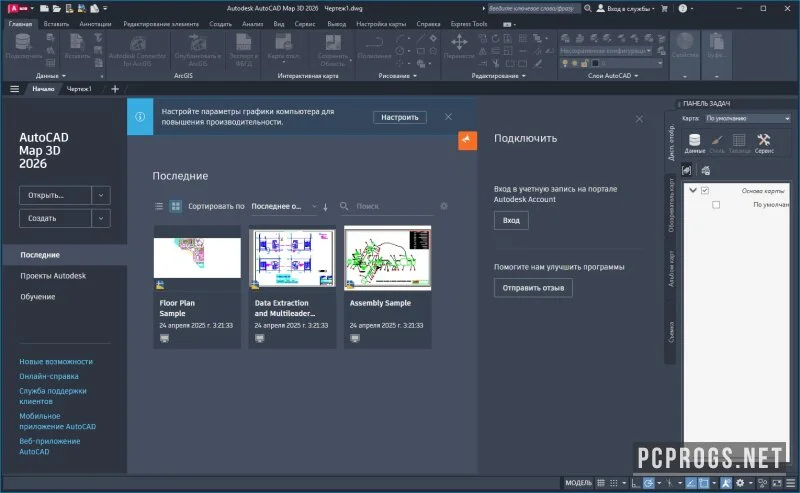The width and height of the screenshot is (800, 493).
Task: Open the Вставить ribbon tab
Action: coord(56,24)
